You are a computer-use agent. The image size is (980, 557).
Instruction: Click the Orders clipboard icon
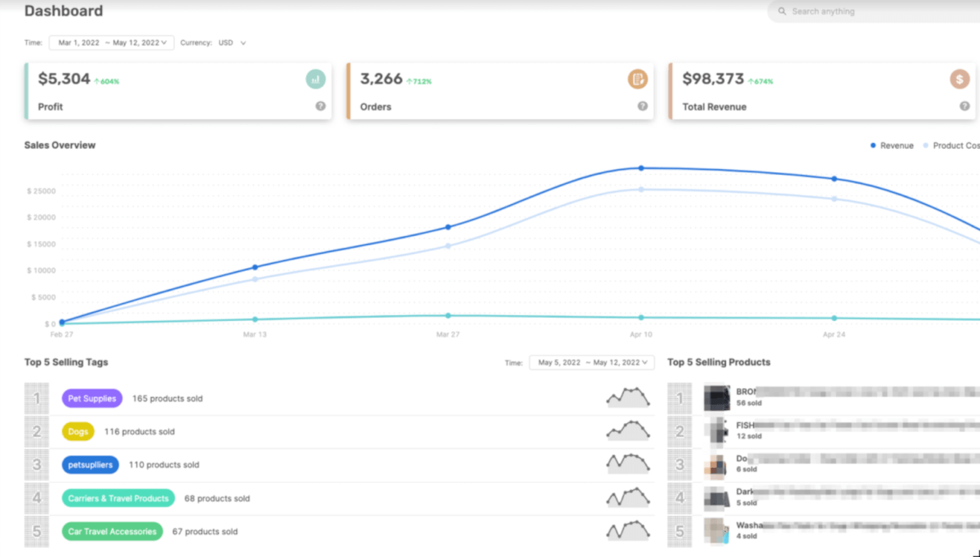(x=638, y=79)
